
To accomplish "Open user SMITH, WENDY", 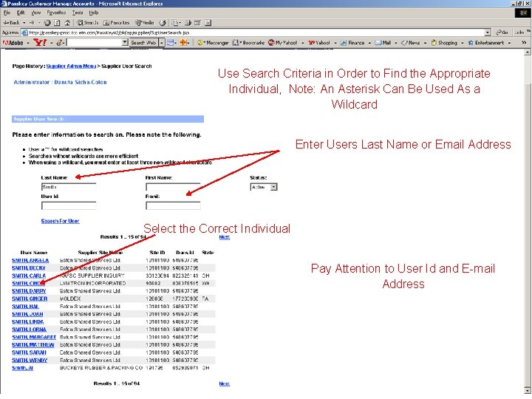I will pyautogui.click(x=30, y=360).
